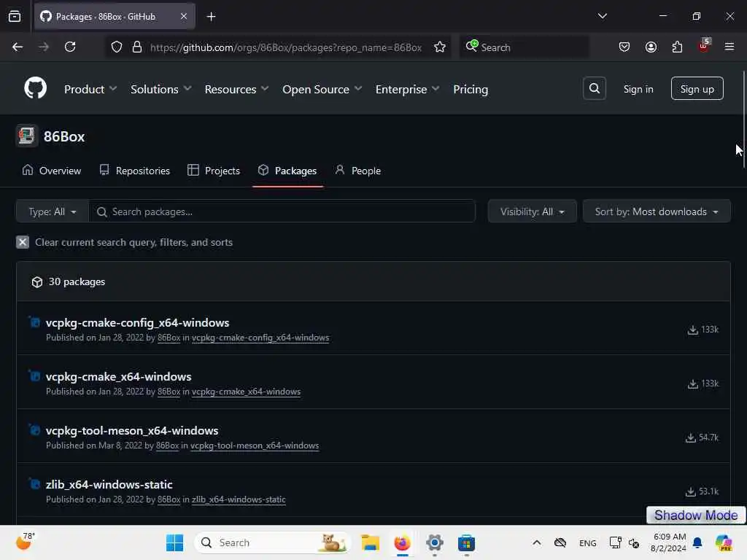The image size is (747, 560).
Task: Clear the search query with X icon
Action: point(23,242)
